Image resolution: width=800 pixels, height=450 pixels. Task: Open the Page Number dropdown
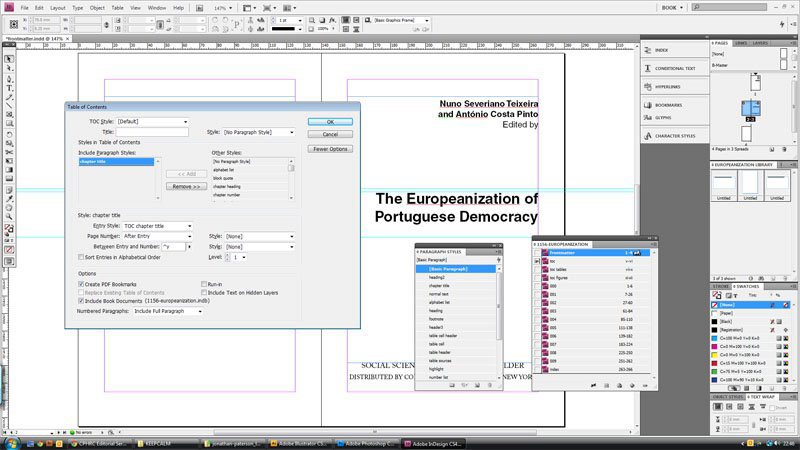click(x=158, y=236)
